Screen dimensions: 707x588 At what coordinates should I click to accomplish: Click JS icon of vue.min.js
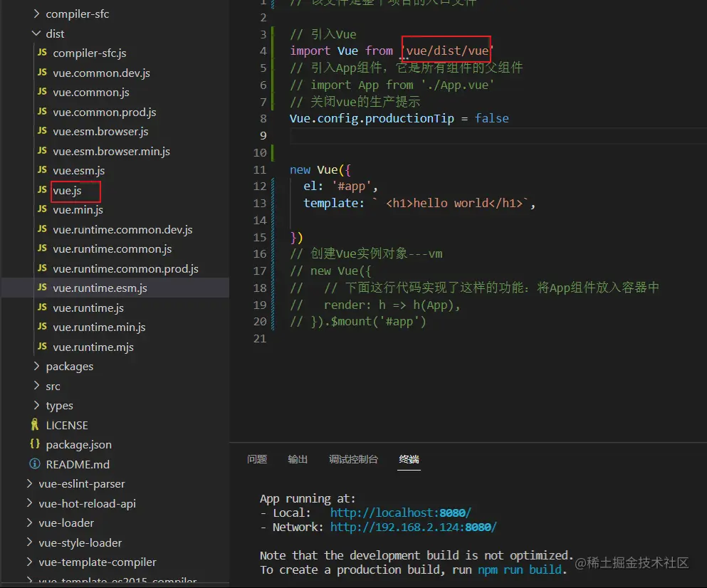click(43, 210)
